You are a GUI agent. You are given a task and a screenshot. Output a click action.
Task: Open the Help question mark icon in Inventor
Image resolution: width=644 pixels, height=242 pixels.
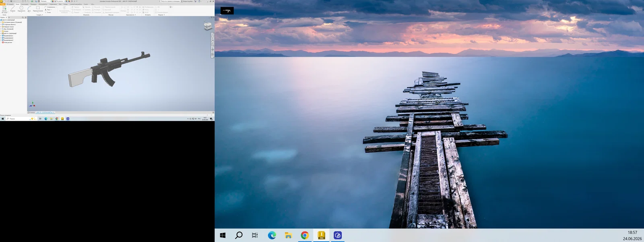pos(199,1)
